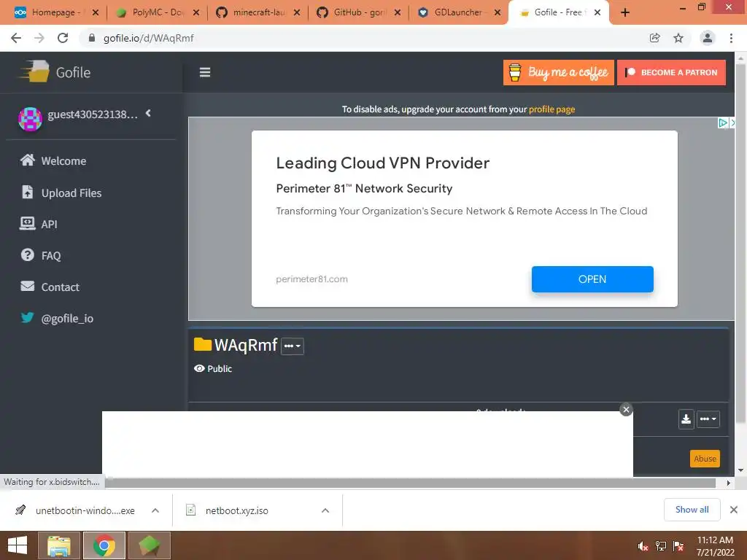Viewport: 747px width, 560px height.
Task: Open the Chrome profile icon
Action: pos(708,38)
